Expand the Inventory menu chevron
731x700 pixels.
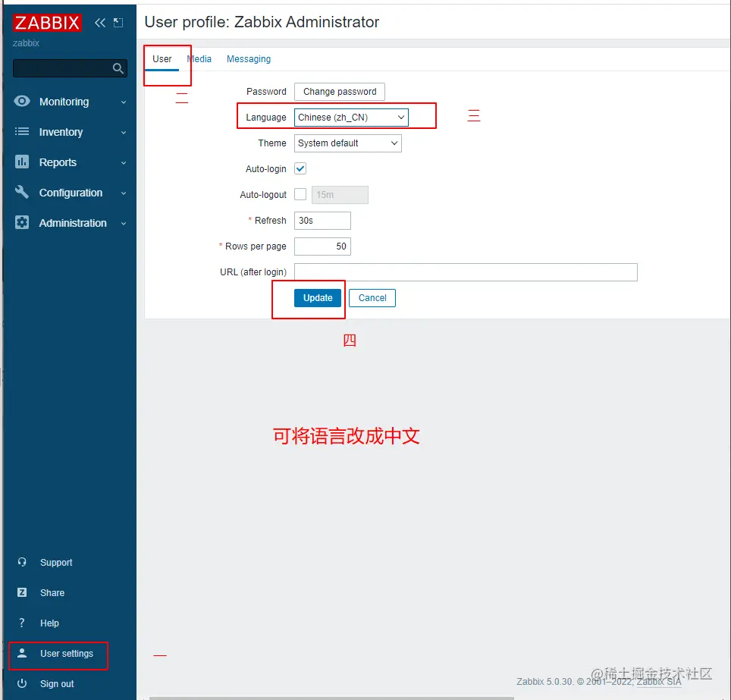pos(124,133)
